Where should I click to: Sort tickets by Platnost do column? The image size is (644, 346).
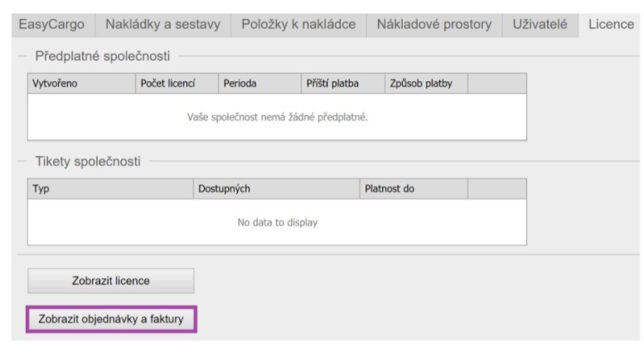tap(414, 188)
